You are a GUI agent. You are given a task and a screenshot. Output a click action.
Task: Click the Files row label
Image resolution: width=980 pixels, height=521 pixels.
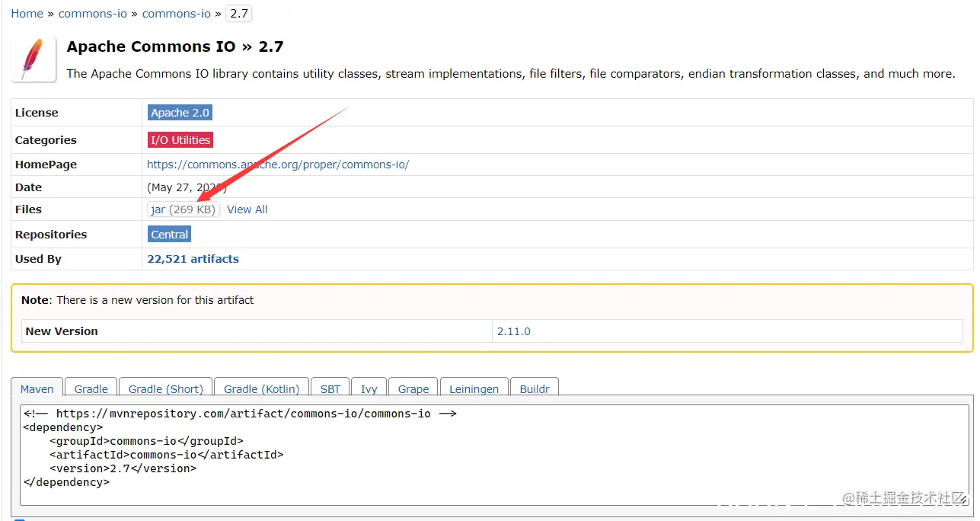tap(28, 209)
